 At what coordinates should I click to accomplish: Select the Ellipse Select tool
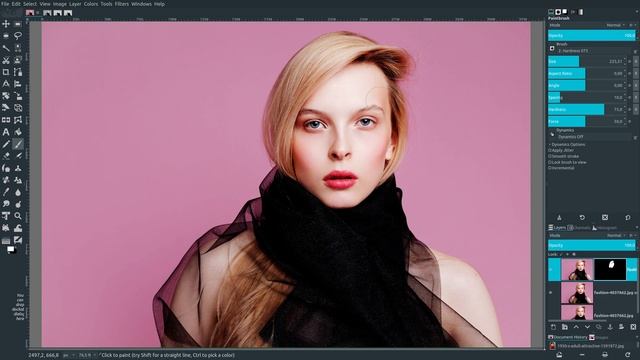click(6, 36)
